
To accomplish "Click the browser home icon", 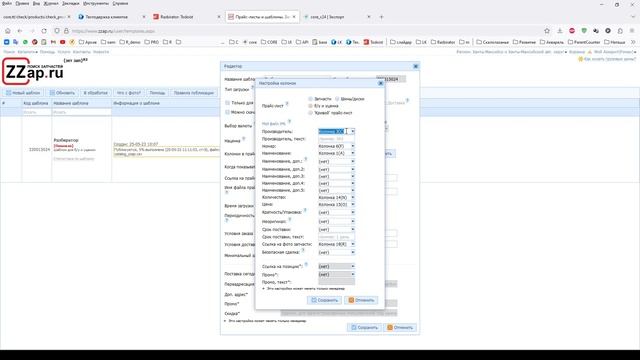I will (x=8, y=31).
